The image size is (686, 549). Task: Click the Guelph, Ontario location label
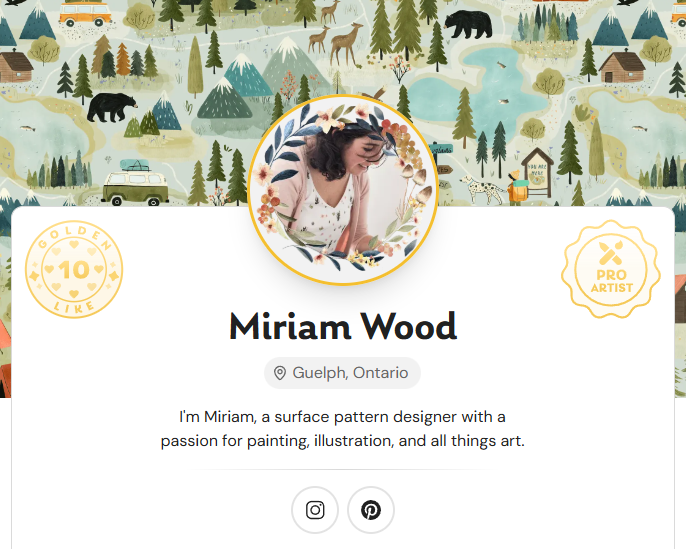350,373
